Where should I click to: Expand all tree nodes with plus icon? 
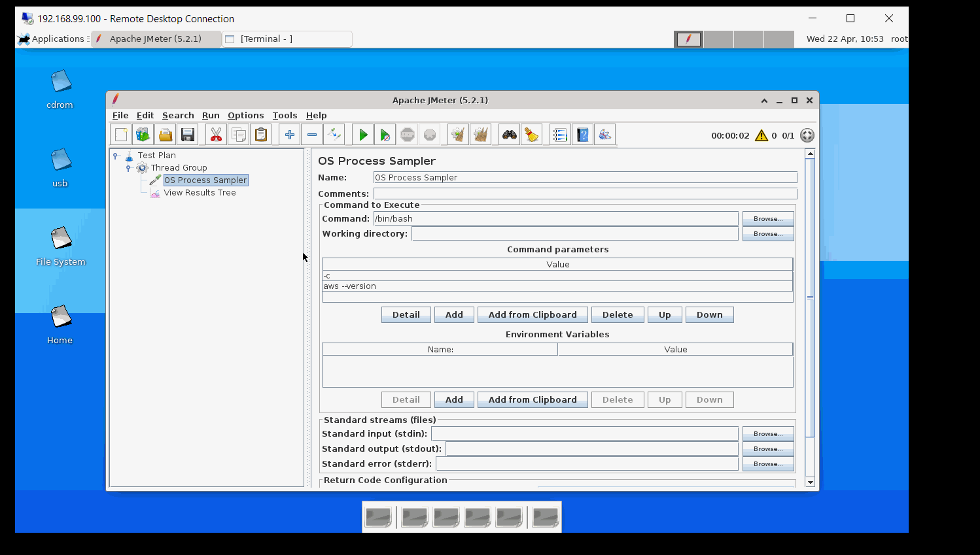point(289,135)
